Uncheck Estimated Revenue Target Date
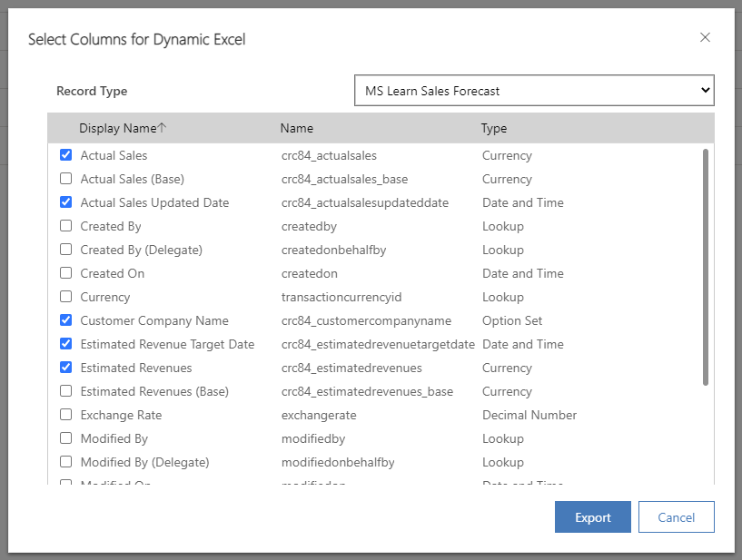Image resolution: width=742 pixels, height=560 pixels. [x=65, y=344]
